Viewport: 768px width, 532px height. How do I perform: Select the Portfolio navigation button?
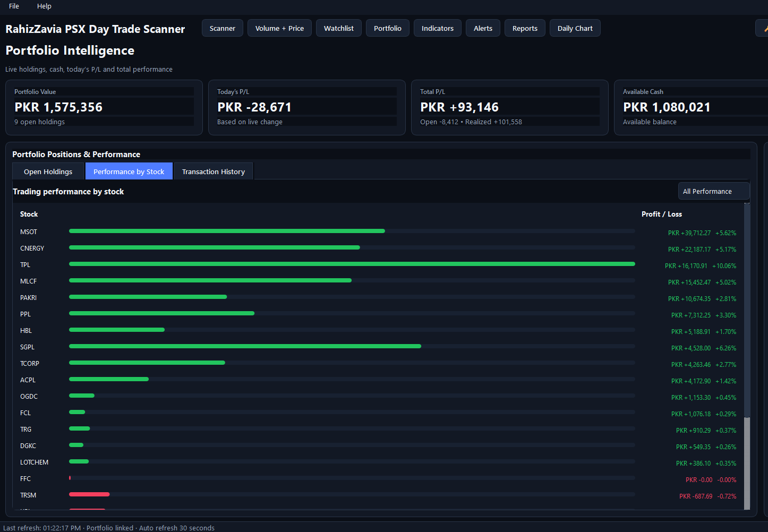(388, 28)
